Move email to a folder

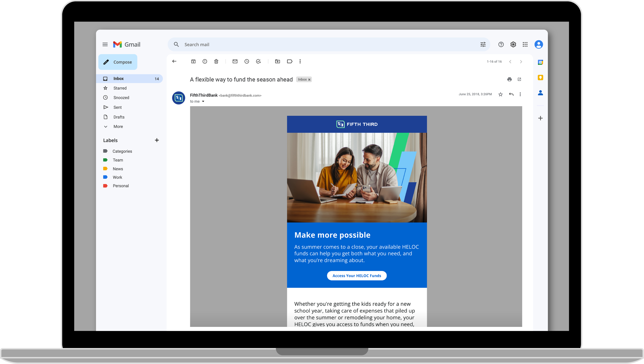pyautogui.click(x=277, y=61)
